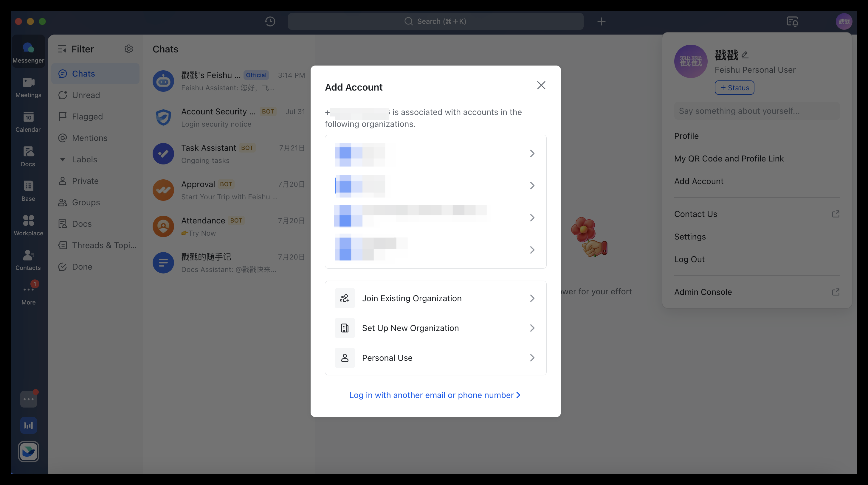Click Log in with another email link
Image resolution: width=868 pixels, height=485 pixels.
coord(435,395)
